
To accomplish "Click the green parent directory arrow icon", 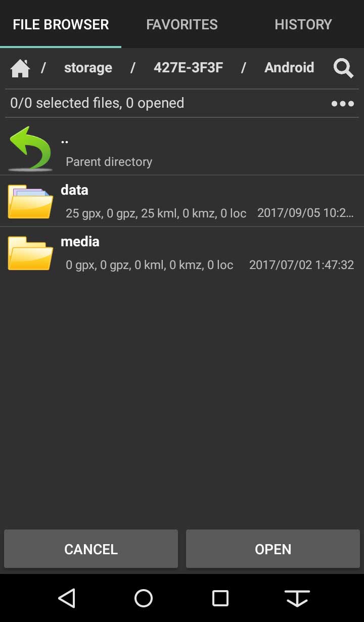I will [x=30, y=149].
